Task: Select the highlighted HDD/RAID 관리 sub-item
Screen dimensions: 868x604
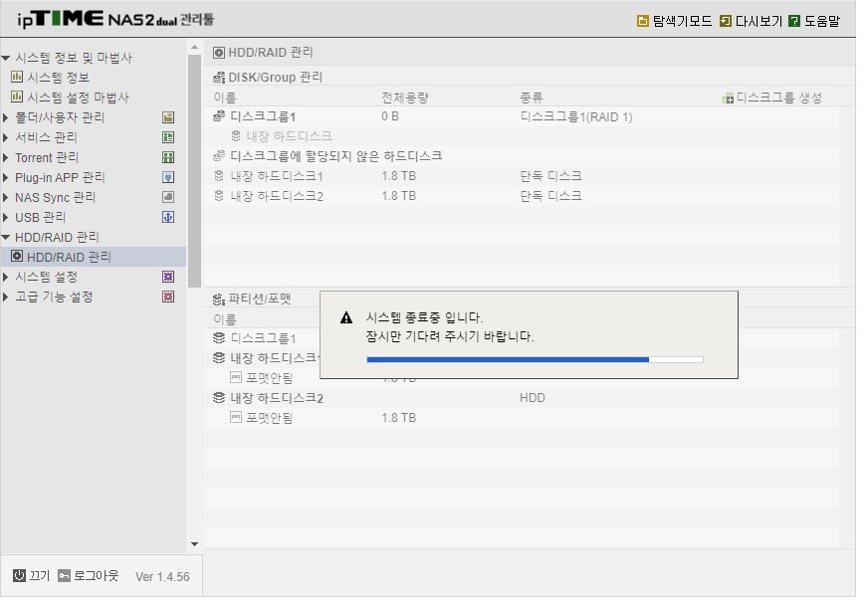Action: click(93, 257)
